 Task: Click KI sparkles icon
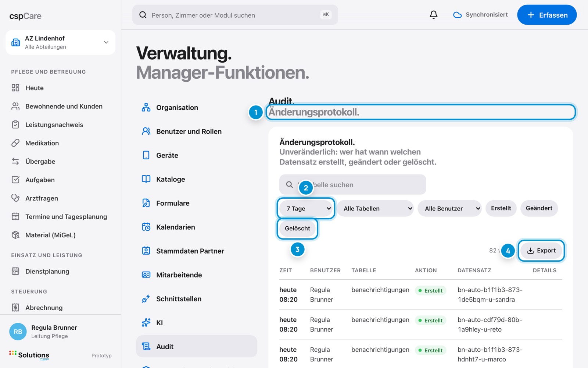point(146,323)
